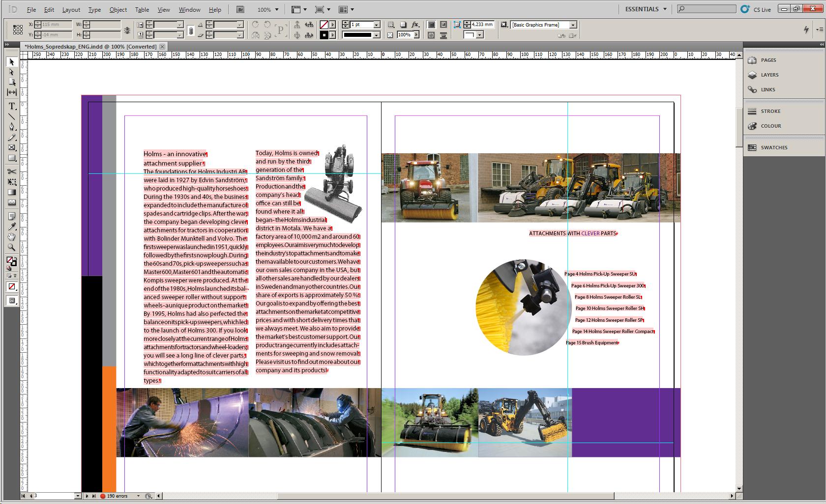The height and width of the screenshot is (504, 826).
Task: Toggle formatting affects text button
Action: tap(14, 276)
